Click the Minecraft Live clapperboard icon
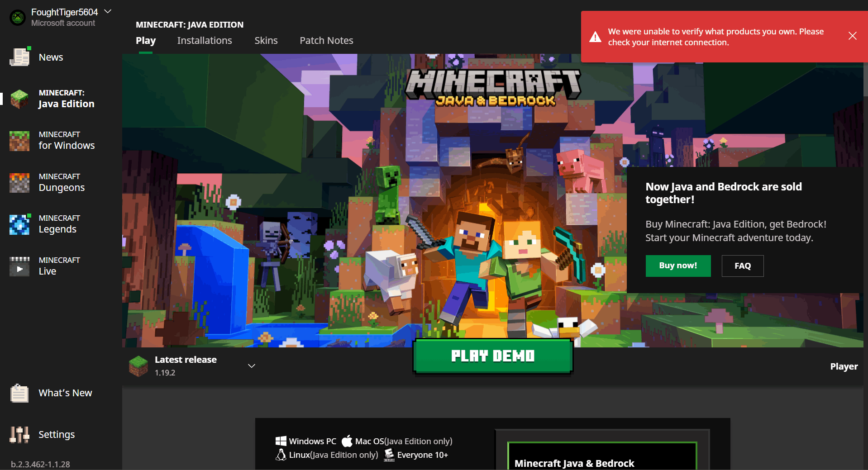 coord(19,266)
